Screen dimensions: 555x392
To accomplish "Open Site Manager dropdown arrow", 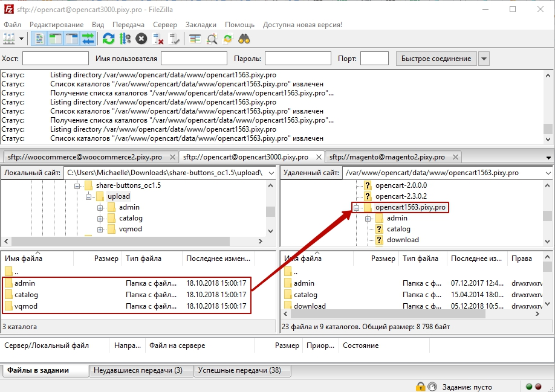I will pos(21,39).
